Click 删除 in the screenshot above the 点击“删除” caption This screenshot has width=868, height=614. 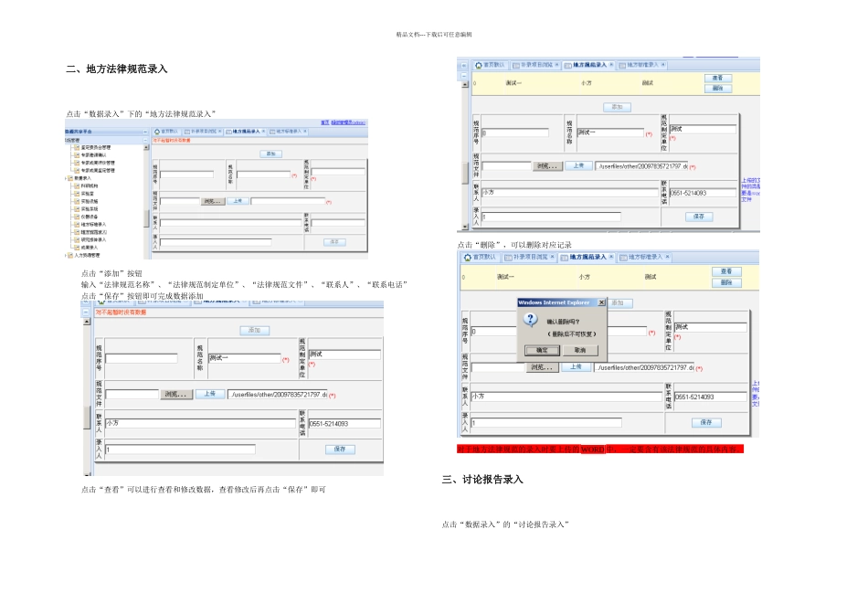point(718,89)
